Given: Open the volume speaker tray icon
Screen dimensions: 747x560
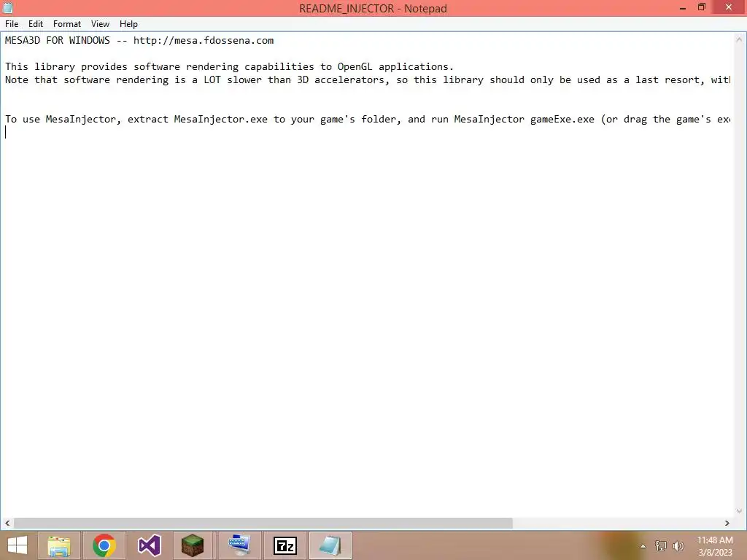Looking at the screenshot, I should (x=678, y=546).
